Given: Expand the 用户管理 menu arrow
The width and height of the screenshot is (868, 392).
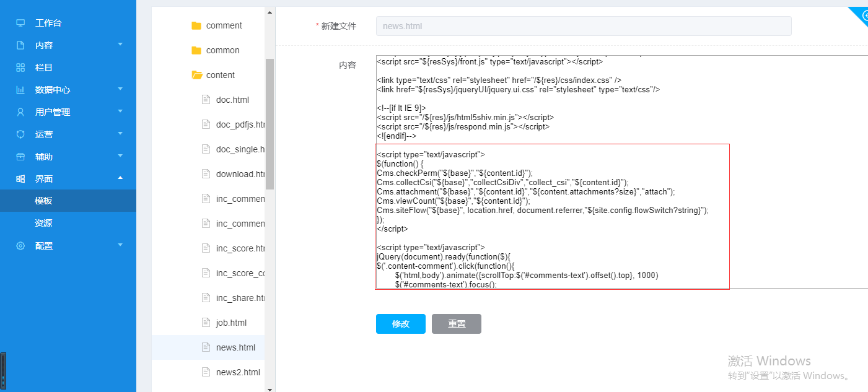Looking at the screenshot, I should pos(120,111).
